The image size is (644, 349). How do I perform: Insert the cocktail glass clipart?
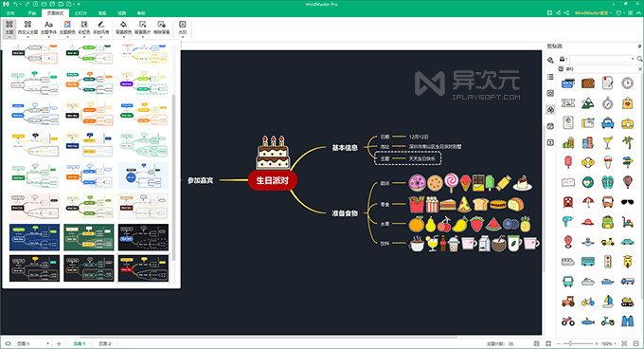point(607,142)
